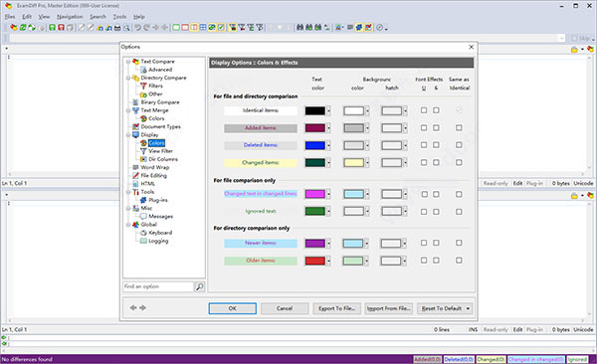
Task: Tick Added items 'Same as Identical' checkbox
Action: [x=459, y=128]
